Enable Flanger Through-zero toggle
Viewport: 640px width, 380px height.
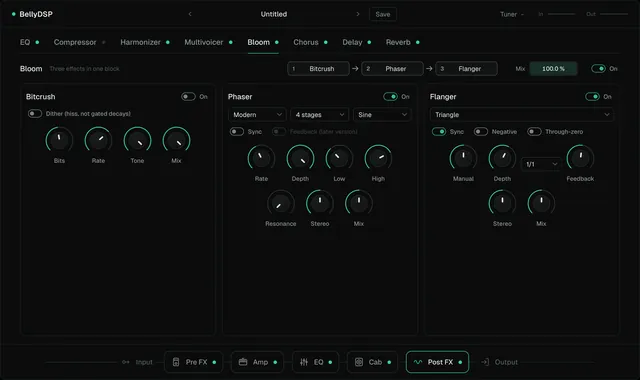click(x=534, y=131)
